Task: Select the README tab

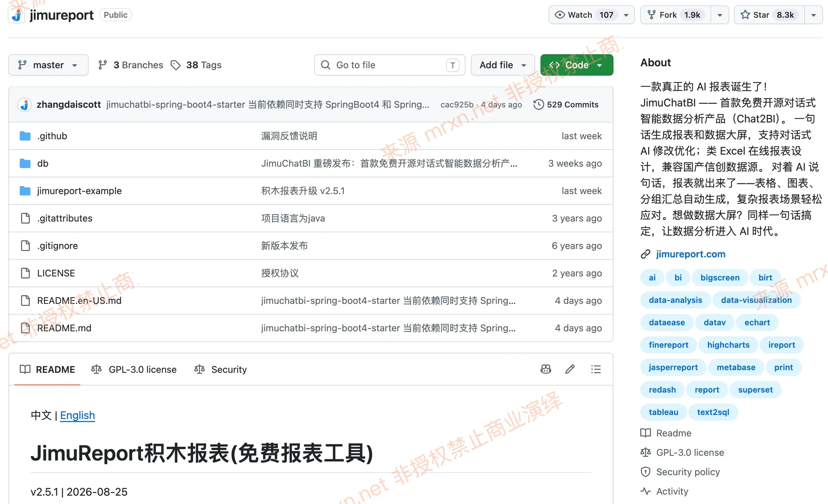Action: tap(48, 369)
